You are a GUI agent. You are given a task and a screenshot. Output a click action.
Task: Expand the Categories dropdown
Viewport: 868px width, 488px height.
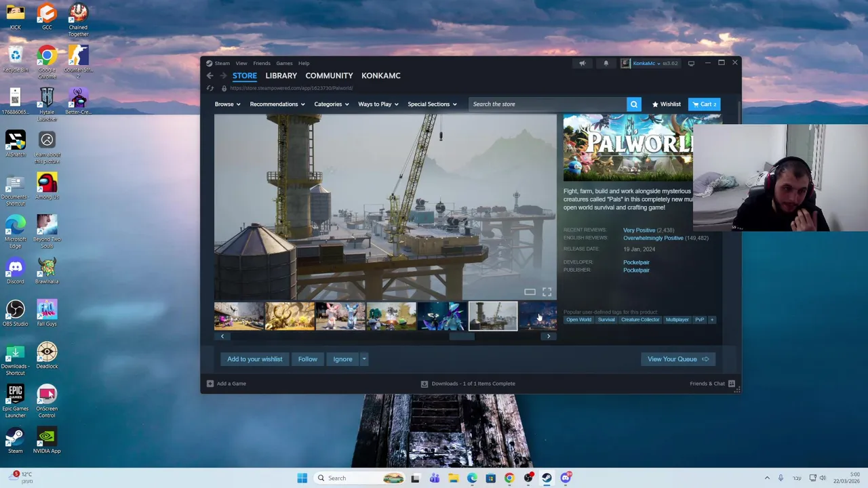coord(332,104)
